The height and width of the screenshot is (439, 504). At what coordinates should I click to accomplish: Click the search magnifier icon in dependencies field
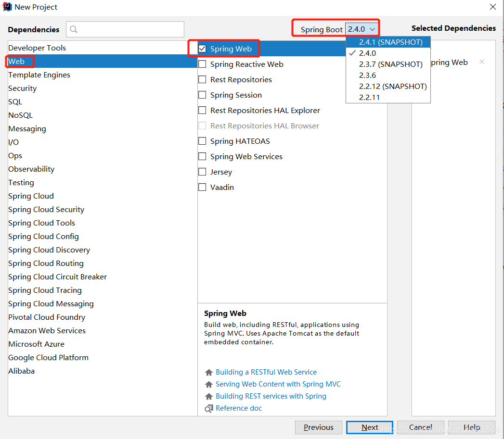coord(74,29)
